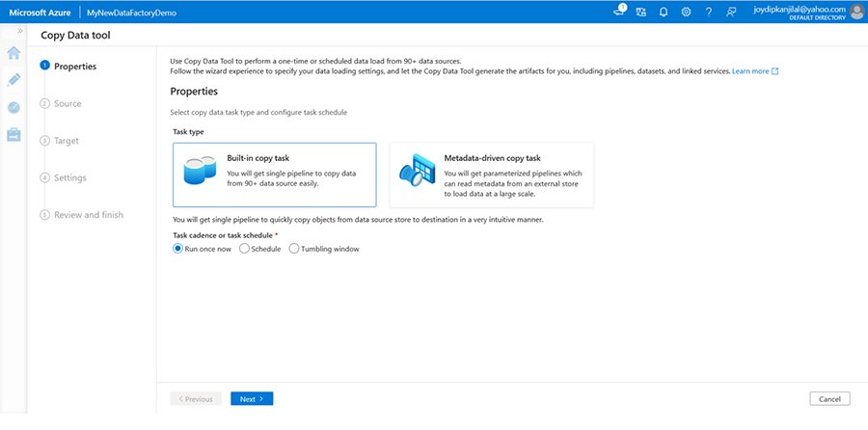Image resolution: width=868 pixels, height=430 pixels.
Task: Select the Metadata-driven copy task card
Action: click(491, 175)
